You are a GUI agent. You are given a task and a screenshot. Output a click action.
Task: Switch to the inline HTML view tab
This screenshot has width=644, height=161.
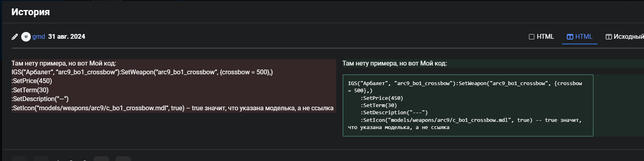545,37
